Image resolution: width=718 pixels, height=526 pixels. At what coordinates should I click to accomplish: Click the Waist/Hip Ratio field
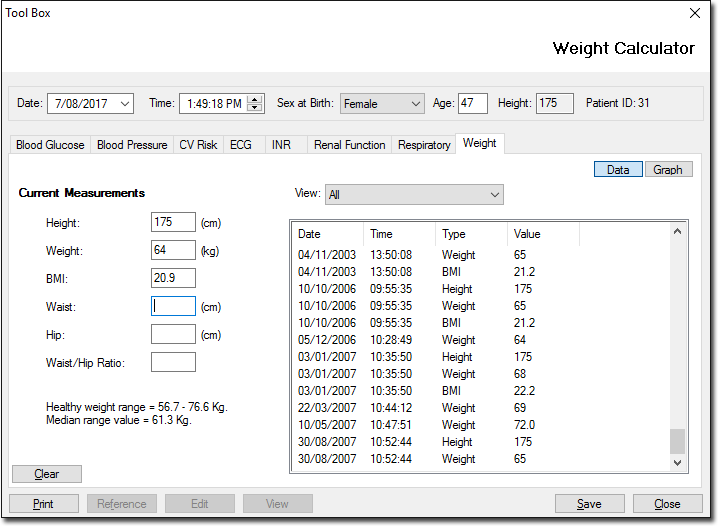click(x=173, y=362)
